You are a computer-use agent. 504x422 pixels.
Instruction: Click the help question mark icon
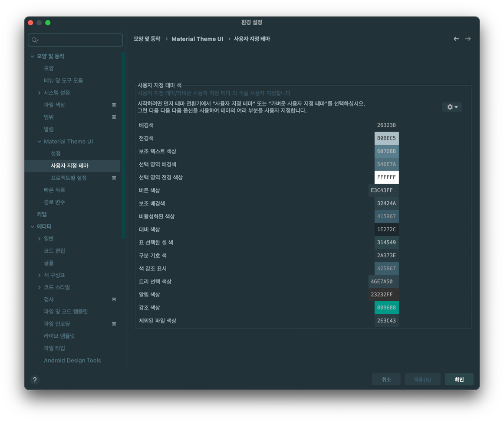coord(35,379)
